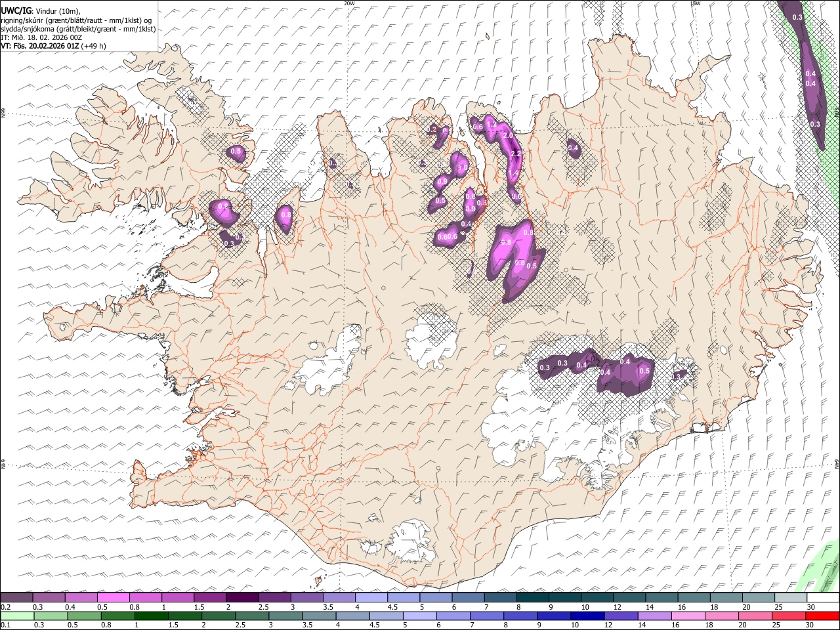Click the 'UWC/IG' title text
The image size is (840, 630).
16,10
